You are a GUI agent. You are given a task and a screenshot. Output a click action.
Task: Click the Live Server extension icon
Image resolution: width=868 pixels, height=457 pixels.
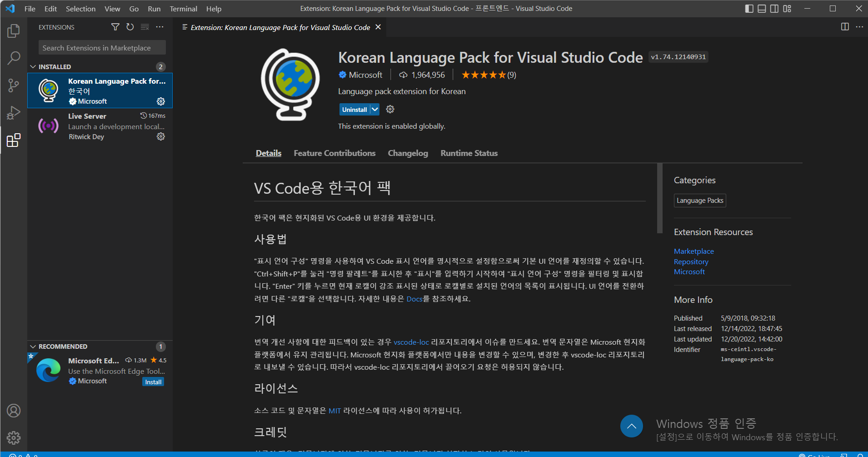tap(48, 126)
